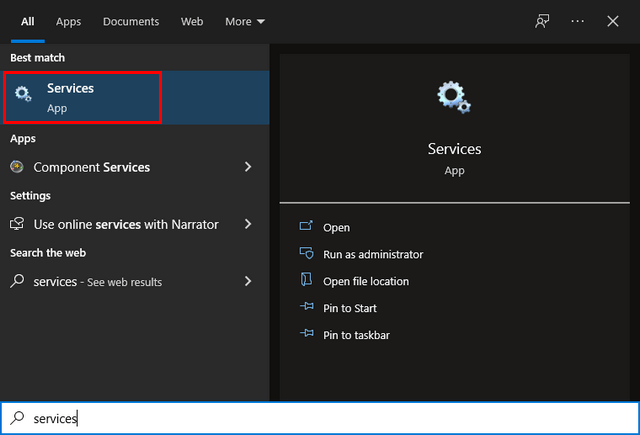Switch to the All tab

point(28,21)
